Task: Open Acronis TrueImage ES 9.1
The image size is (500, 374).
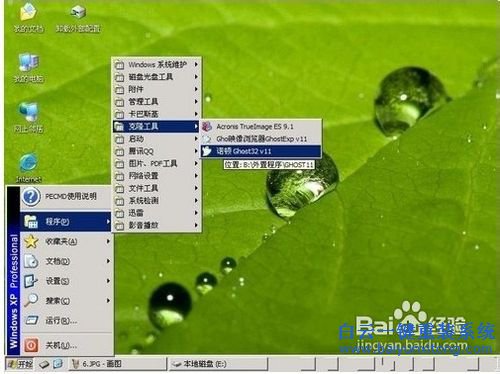Action: tap(260, 126)
